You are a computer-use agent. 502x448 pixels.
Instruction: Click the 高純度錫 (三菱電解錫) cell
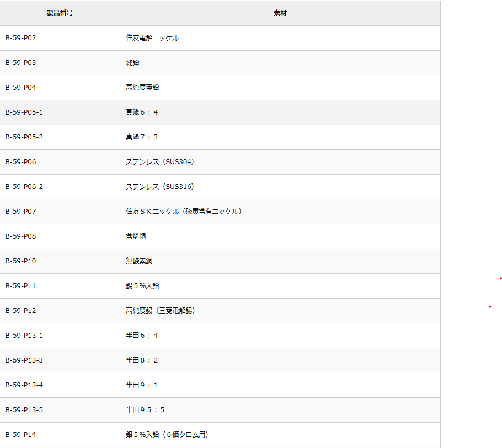[x=161, y=311]
